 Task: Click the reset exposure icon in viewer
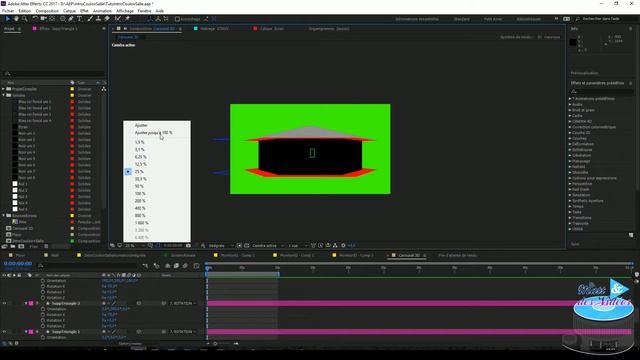pyautogui.click(x=343, y=246)
